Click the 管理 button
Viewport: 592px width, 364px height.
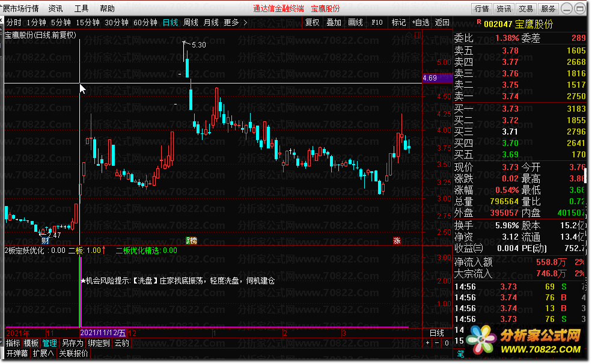[49, 343]
